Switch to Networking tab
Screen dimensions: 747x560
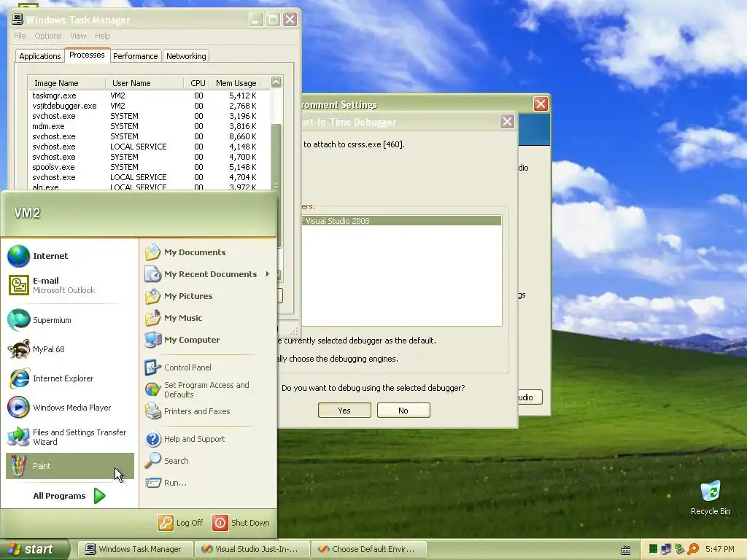(186, 56)
